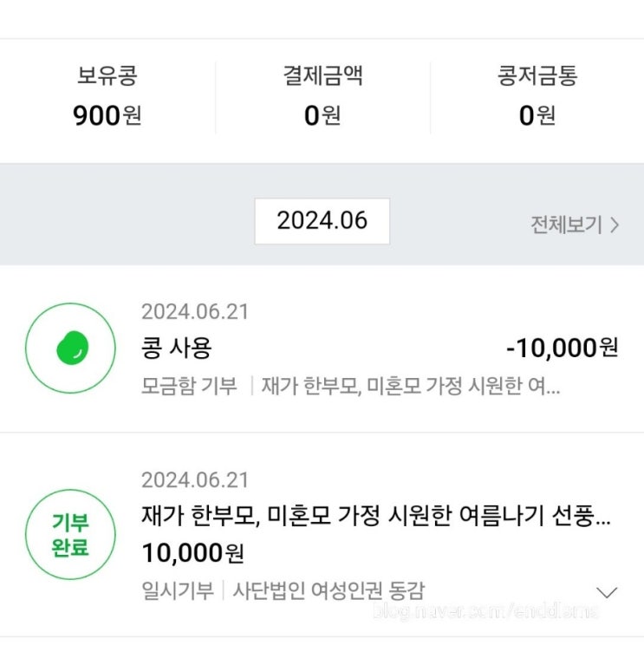644x645 pixels.
Task: Tap the 900원 balance amount
Action: coord(107,115)
